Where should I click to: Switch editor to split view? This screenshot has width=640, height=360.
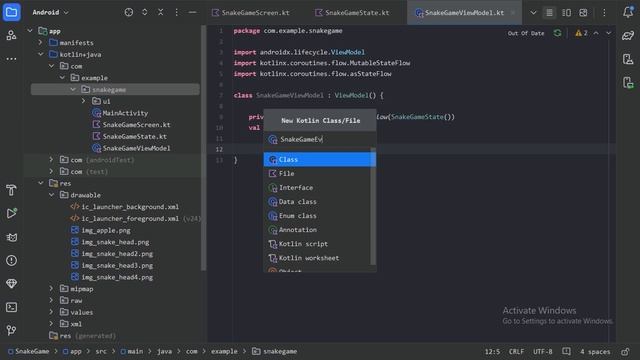point(566,13)
